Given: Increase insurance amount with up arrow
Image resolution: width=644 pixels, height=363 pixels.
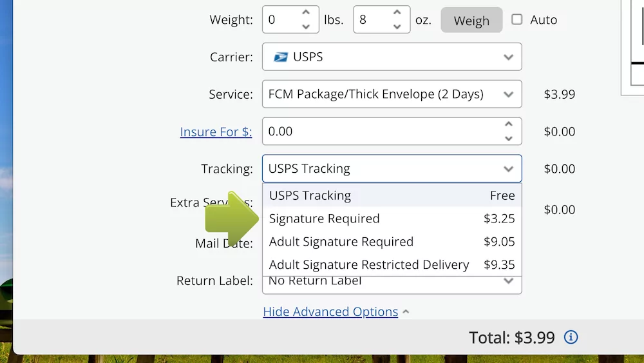Looking at the screenshot, I should [x=509, y=124].
